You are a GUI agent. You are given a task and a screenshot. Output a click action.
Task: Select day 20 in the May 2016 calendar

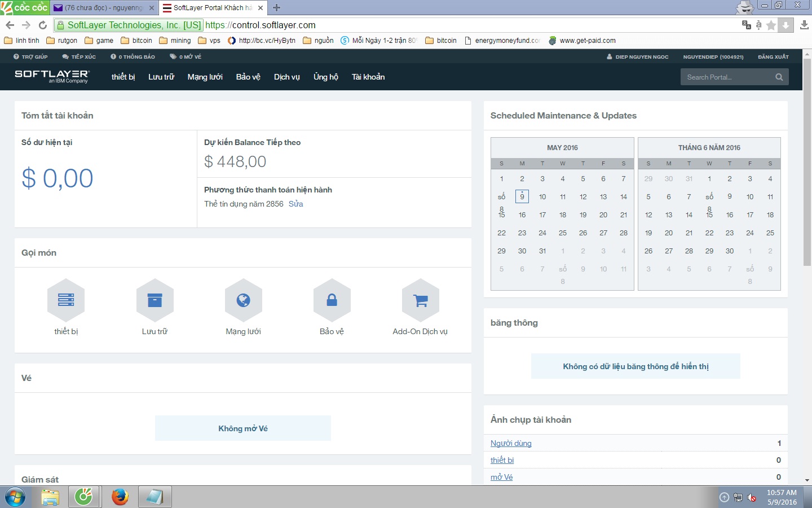tap(603, 214)
